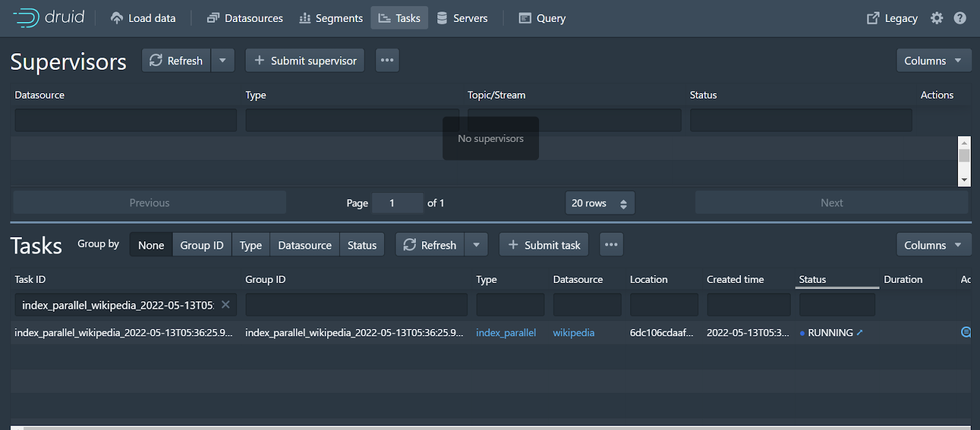Open settings via the gear icon
Viewport: 980px width, 430px height.
937,18
